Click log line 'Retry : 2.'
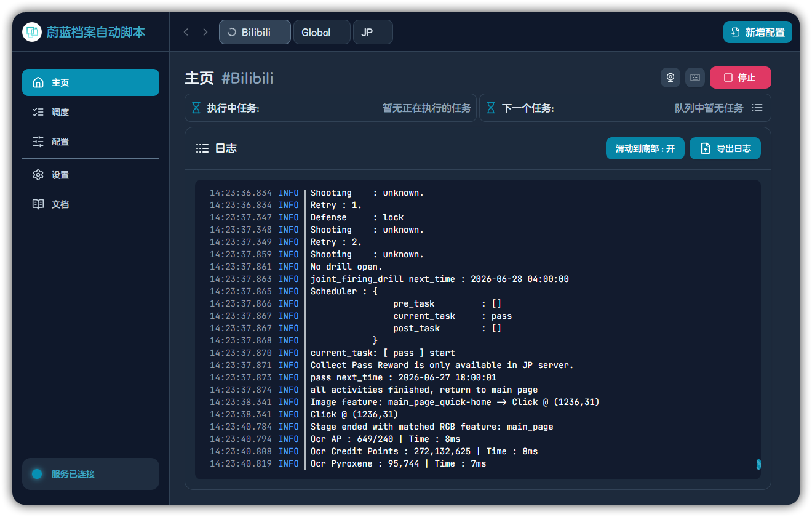 point(336,242)
